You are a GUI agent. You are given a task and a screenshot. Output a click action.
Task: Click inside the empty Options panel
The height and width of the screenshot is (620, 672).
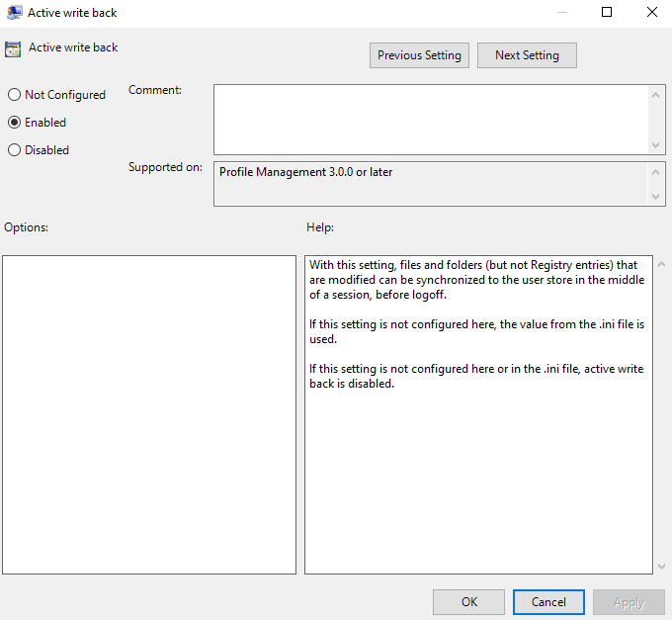pyautogui.click(x=149, y=414)
